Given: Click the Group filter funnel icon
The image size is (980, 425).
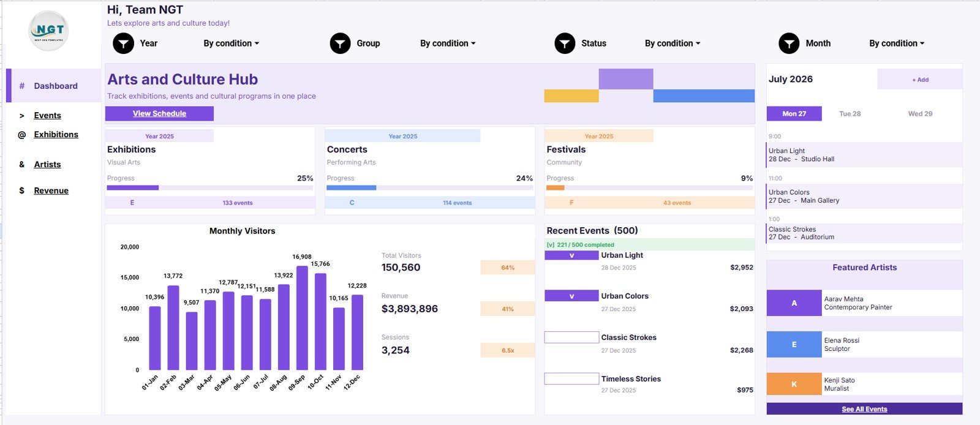Looking at the screenshot, I should pyautogui.click(x=340, y=43).
